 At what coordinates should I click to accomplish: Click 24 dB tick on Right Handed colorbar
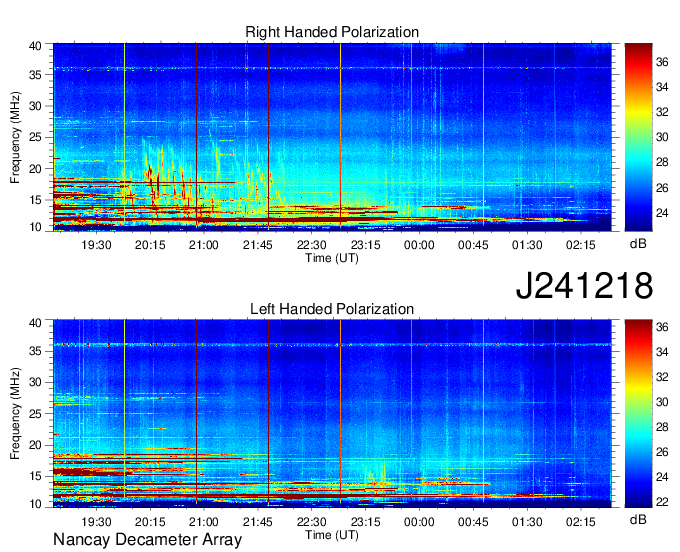click(662, 213)
